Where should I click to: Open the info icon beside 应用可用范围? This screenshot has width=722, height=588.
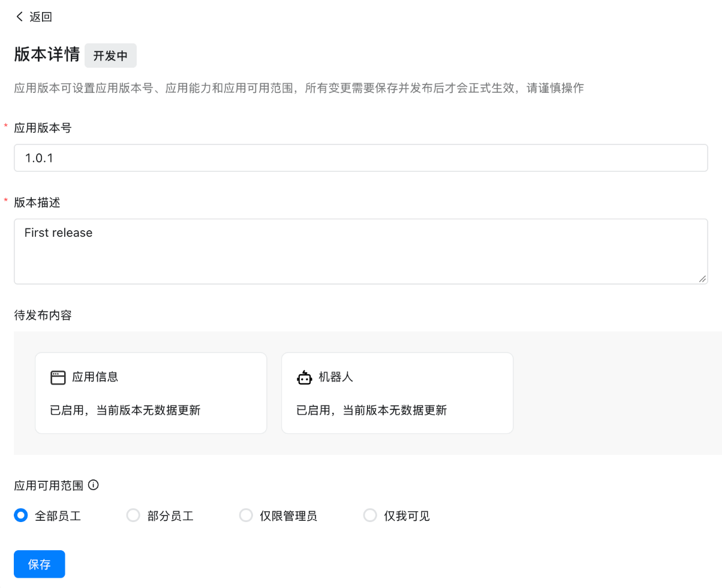point(93,485)
